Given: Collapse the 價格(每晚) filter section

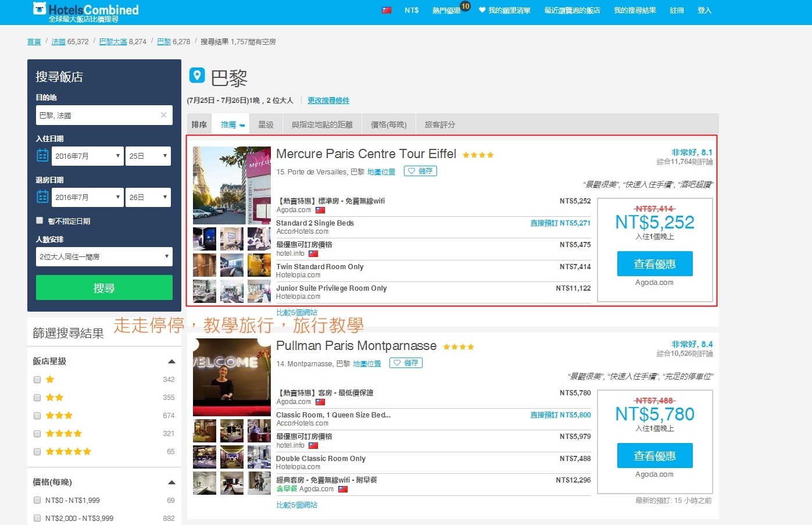Looking at the screenshot, I should [171, 482].
